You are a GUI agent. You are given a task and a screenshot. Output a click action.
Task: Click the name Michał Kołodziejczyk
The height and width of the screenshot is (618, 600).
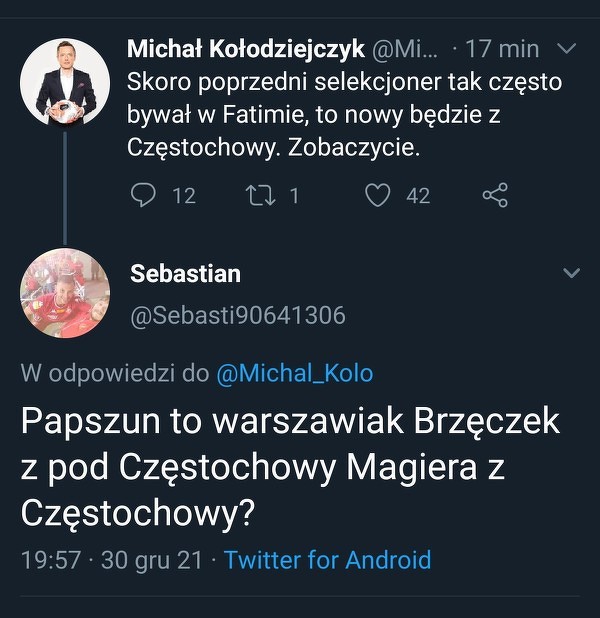coord(245,49)
